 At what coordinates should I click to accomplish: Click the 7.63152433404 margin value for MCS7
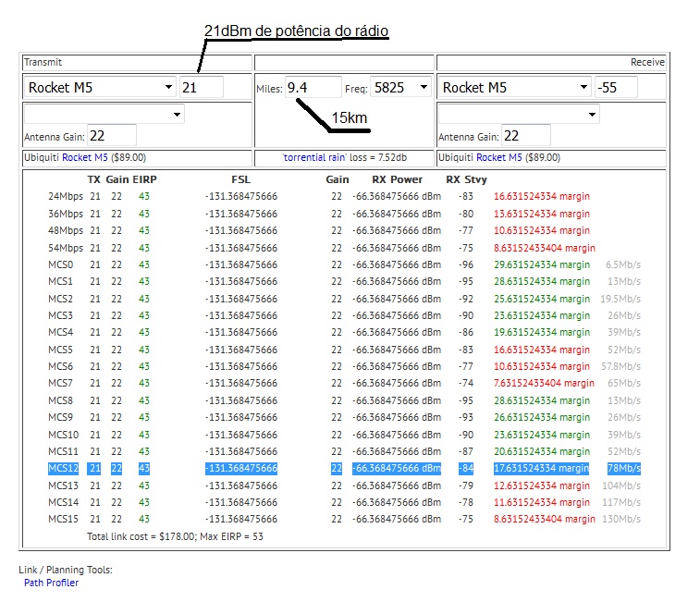coord(545,383)
